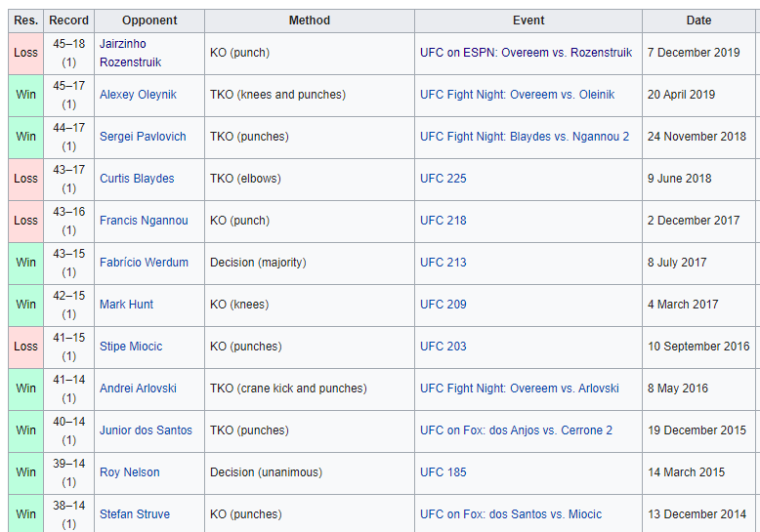
Task: Click the Method column header
Action: [310, 20]
